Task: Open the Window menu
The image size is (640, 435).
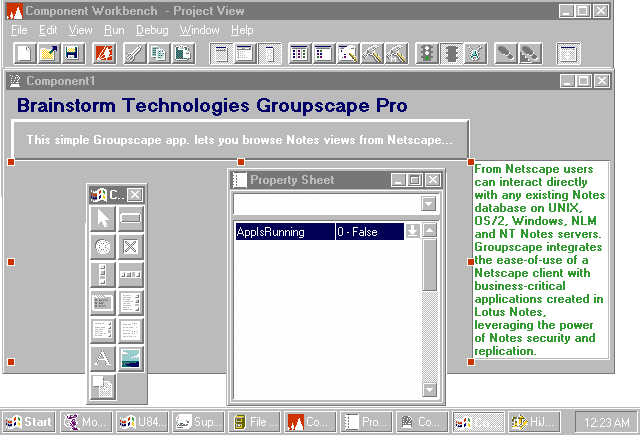Action: tap(200, 30)
